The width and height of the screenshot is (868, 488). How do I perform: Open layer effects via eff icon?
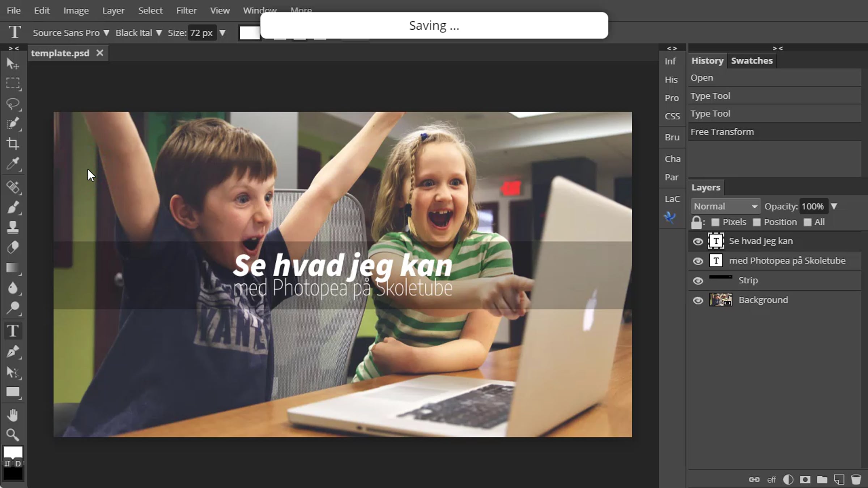click(771, 480)
